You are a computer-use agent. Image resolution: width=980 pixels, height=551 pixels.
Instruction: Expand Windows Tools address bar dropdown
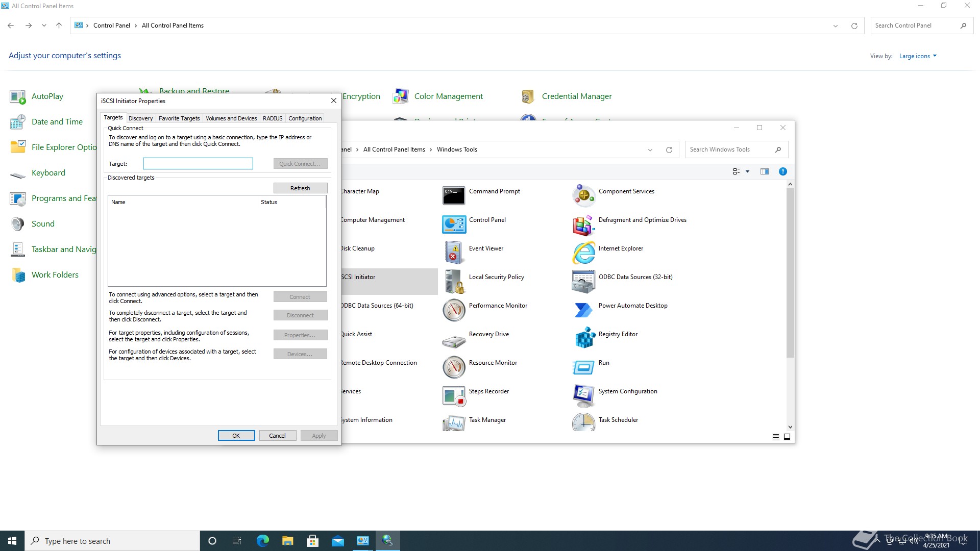click(650, 150)
